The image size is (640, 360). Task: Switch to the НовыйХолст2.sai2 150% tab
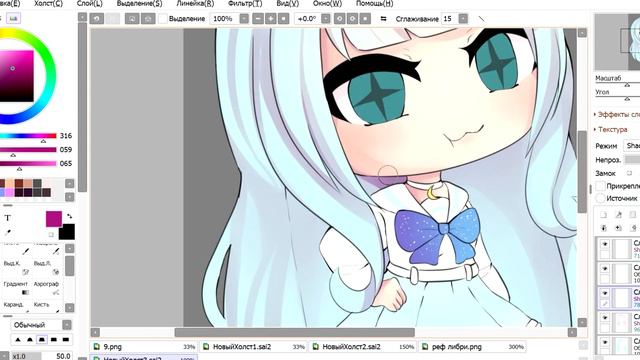pos(363,347)
